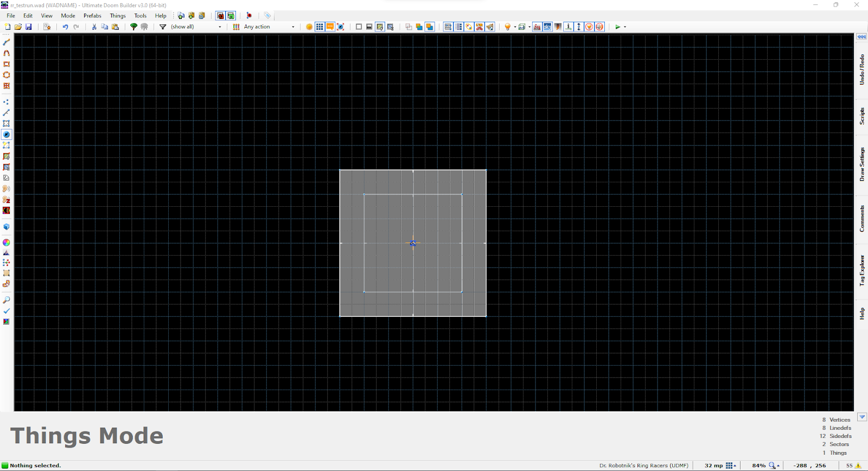
Task: Save the map using the floppy icon
Action: click(x=29, y=27)
